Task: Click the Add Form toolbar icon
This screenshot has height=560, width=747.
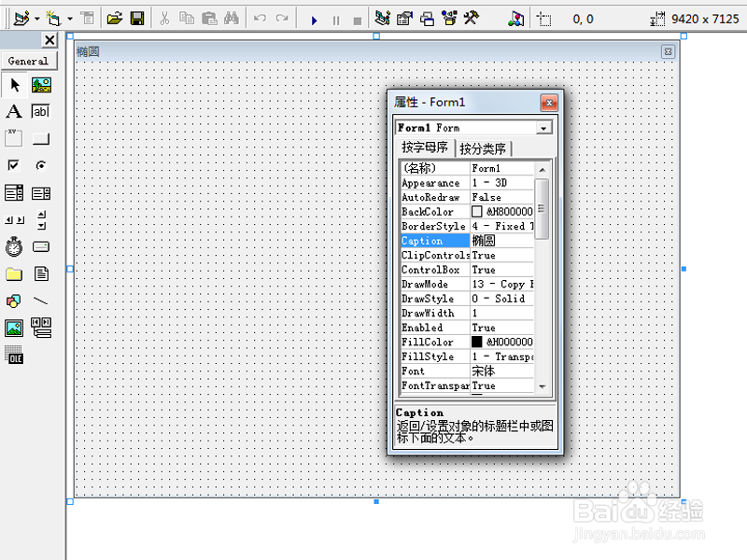Action: (x=53, y=19)
